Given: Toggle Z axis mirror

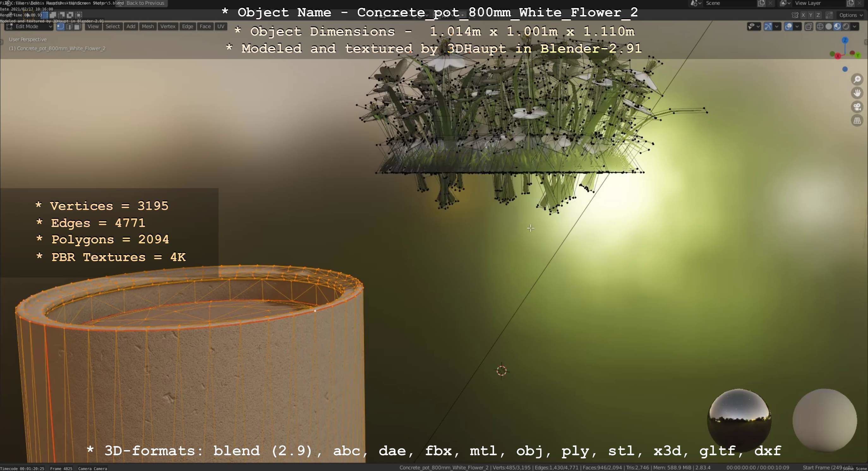Looking at the screenshot, I should tap(818, 15).
